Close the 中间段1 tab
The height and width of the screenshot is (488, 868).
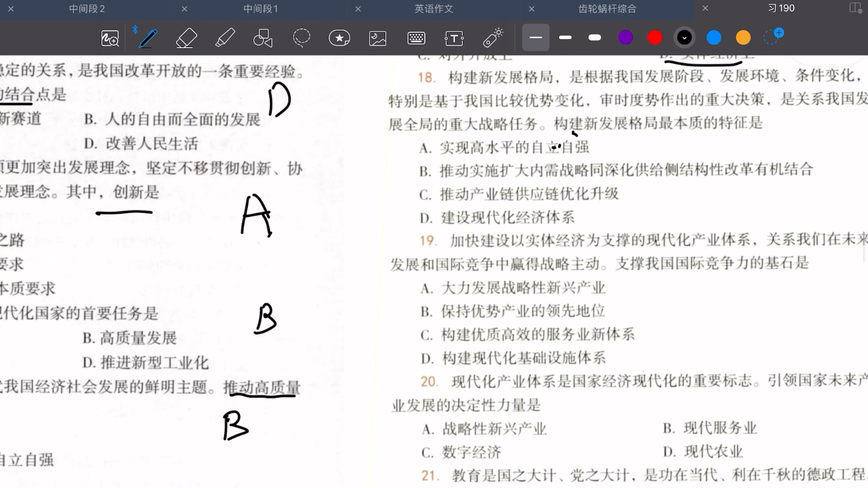pyautogui.click(x=184, y=8)
